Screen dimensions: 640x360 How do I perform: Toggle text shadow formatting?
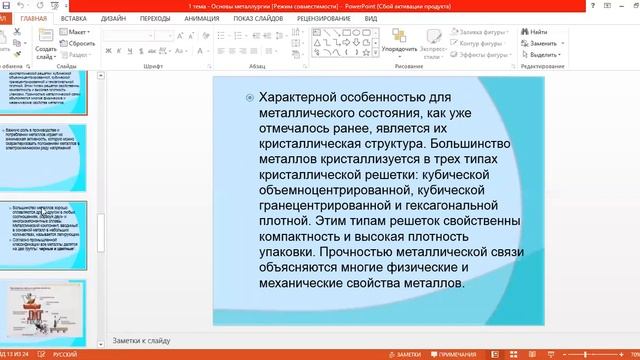141,51
